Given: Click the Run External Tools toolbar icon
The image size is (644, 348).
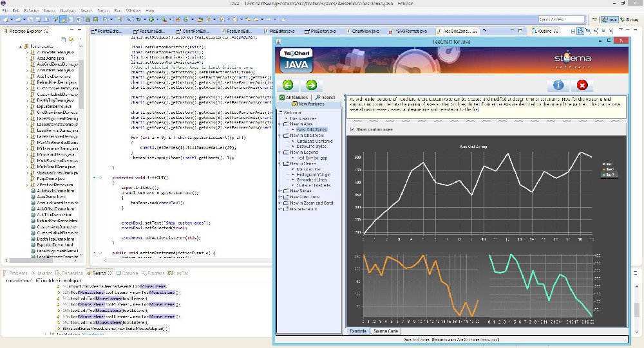Looking at the screenshot, I should pos(164,19).
